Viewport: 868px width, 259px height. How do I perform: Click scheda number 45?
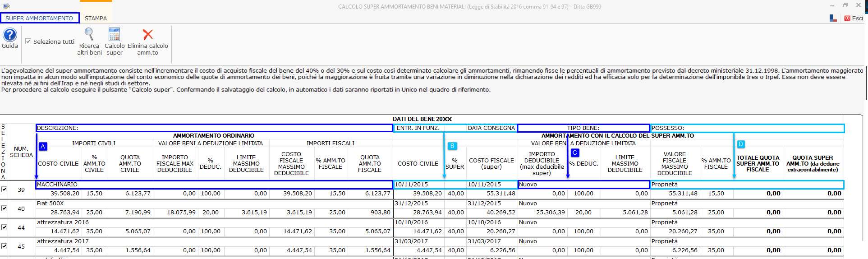tap(21, 247)
